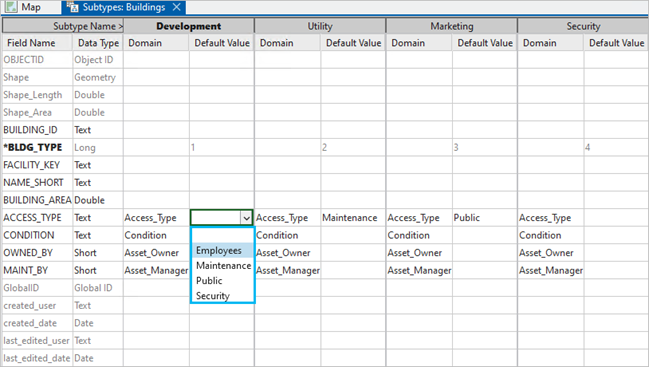Click Marketing's Public default value cell

click(485, 218)
